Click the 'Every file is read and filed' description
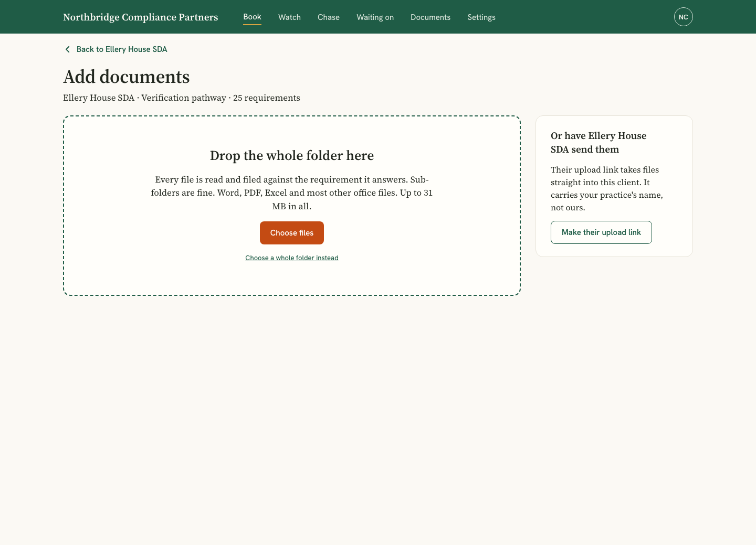The height and width of the screenshot is (545, 756). (292, 193)
